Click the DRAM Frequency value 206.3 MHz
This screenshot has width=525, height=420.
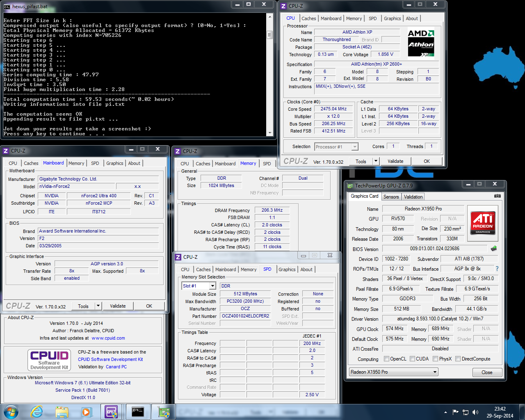point(272,210)
